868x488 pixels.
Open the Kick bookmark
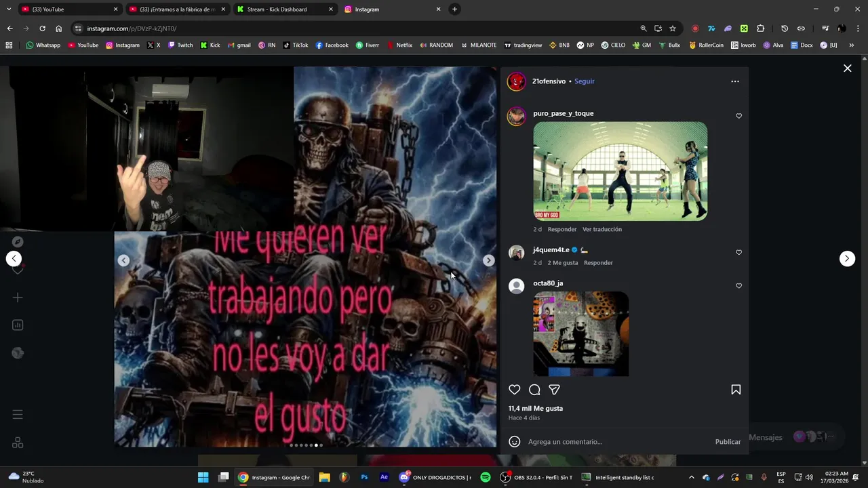pos(210,45)
